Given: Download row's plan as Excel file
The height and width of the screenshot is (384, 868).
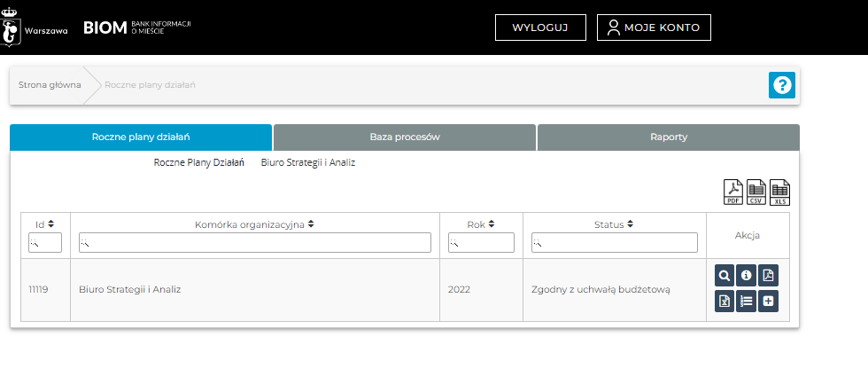Looking at the screenshot, I should pos(725,302).
